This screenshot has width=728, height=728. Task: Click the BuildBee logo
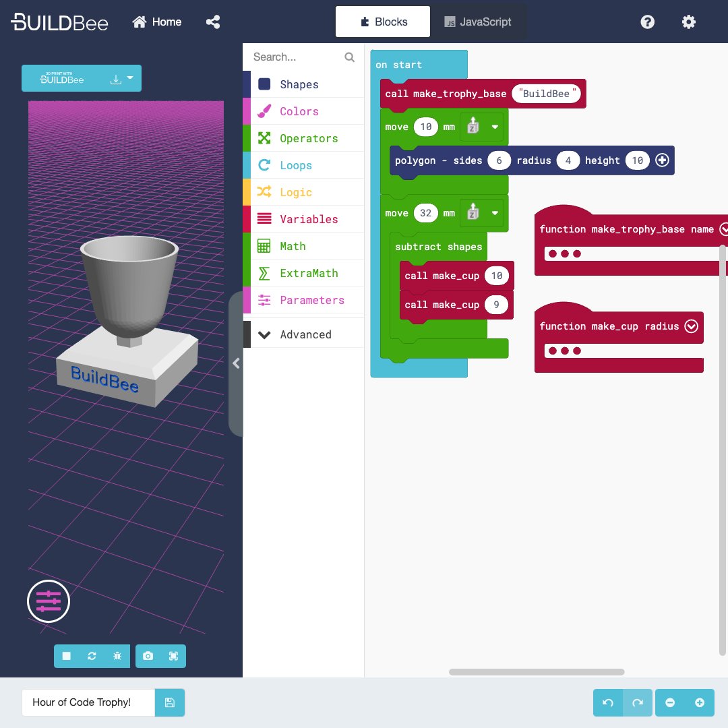click(x=59, y=22)
